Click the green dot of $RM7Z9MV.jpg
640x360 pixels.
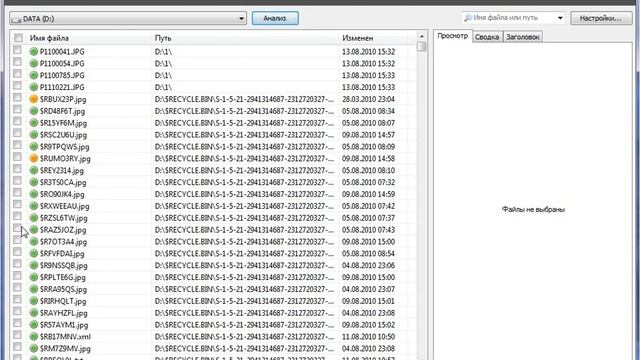pos(34,348)
